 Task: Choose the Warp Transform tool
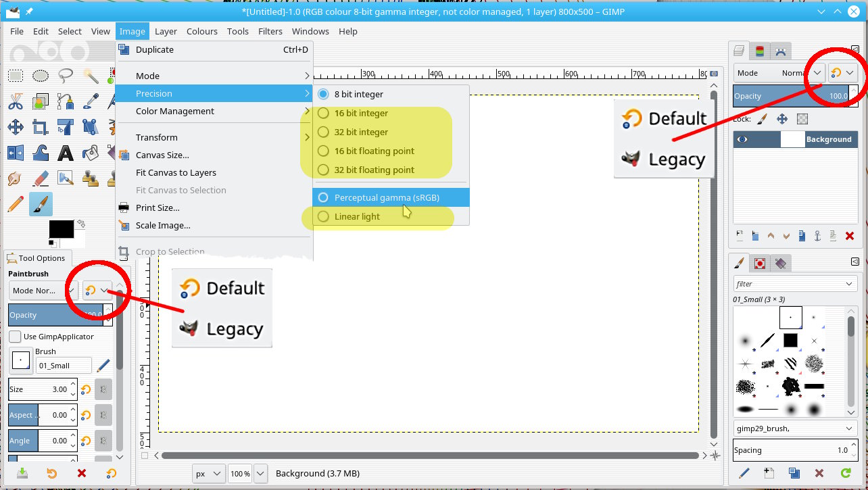click(41, 153)
